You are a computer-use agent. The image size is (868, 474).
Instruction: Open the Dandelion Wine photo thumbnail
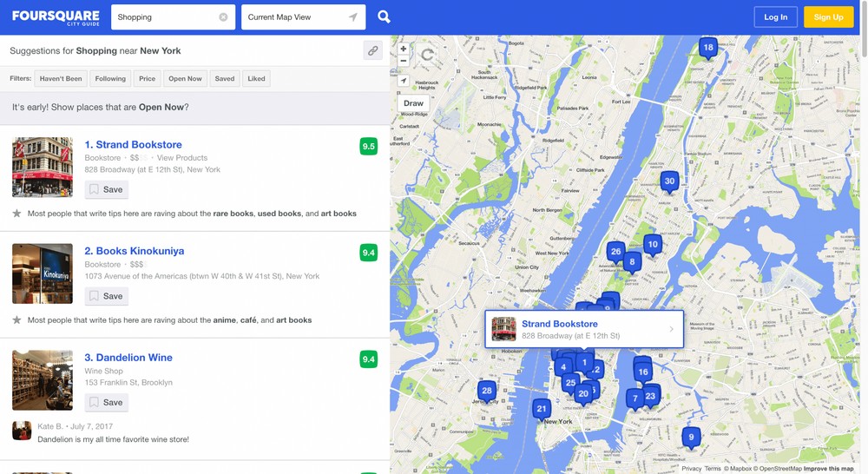click(x=43, y=380)
